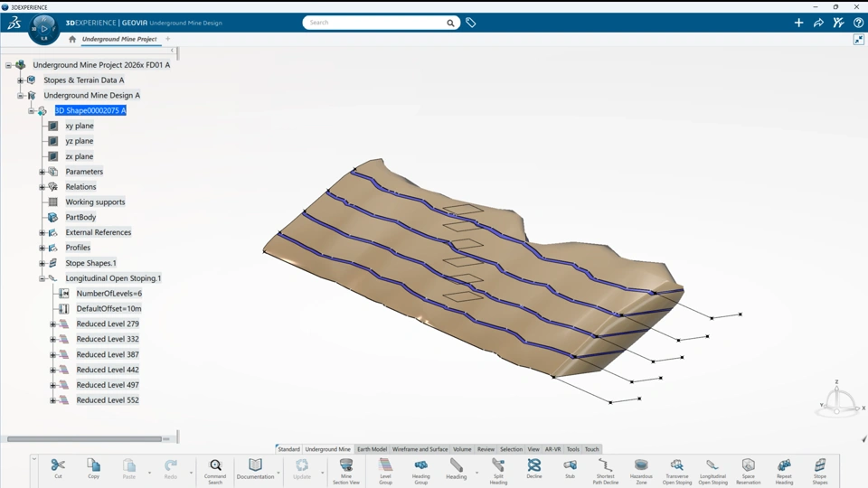Click the home icon near tab
This screenshot has height=488, width=868.
click(x=72, y=39)
